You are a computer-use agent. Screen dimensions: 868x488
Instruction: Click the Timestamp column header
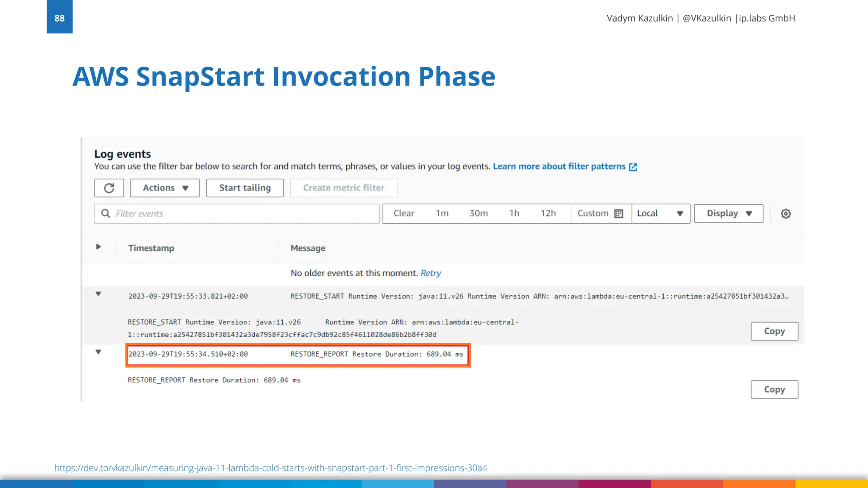[x=151, y=248]
